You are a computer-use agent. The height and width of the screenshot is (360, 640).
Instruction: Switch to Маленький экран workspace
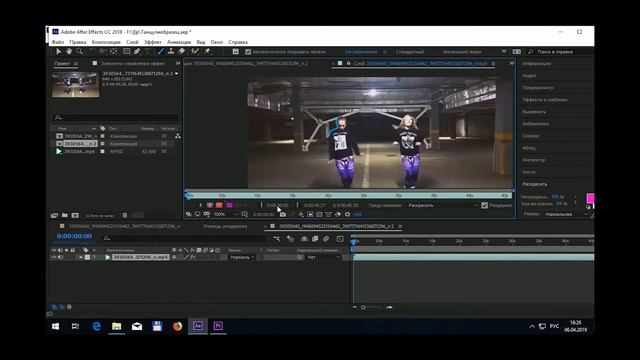462,52
